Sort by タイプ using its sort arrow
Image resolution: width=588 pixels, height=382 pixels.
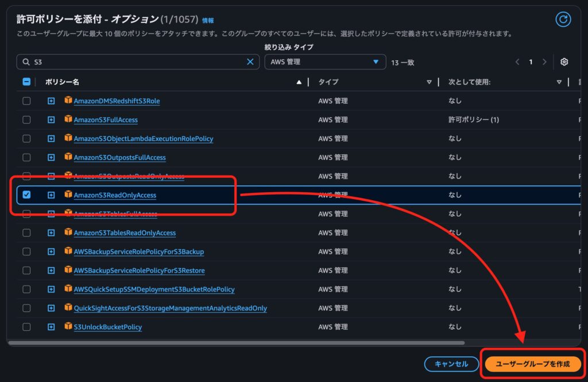429,82
